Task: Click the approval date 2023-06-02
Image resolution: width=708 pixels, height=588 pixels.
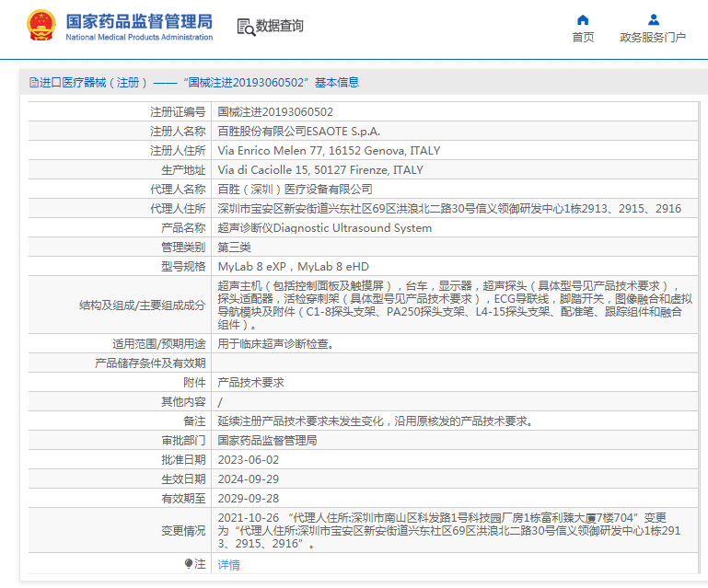Action: [248, 459]
